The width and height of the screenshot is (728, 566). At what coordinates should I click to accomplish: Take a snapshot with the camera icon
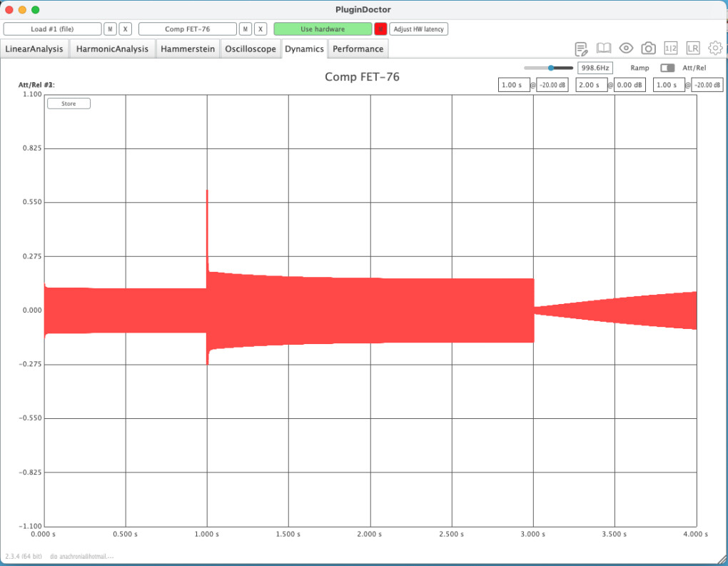click(648, 48)
